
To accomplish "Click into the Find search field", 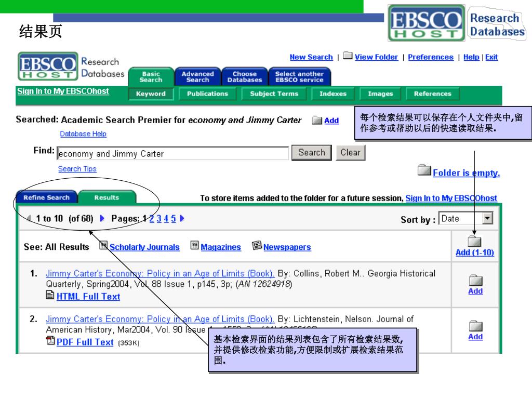I will 172,153.
